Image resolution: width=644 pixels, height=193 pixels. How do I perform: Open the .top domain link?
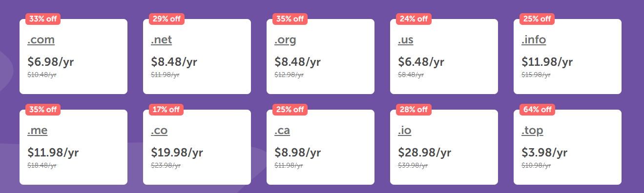[532, 131]
